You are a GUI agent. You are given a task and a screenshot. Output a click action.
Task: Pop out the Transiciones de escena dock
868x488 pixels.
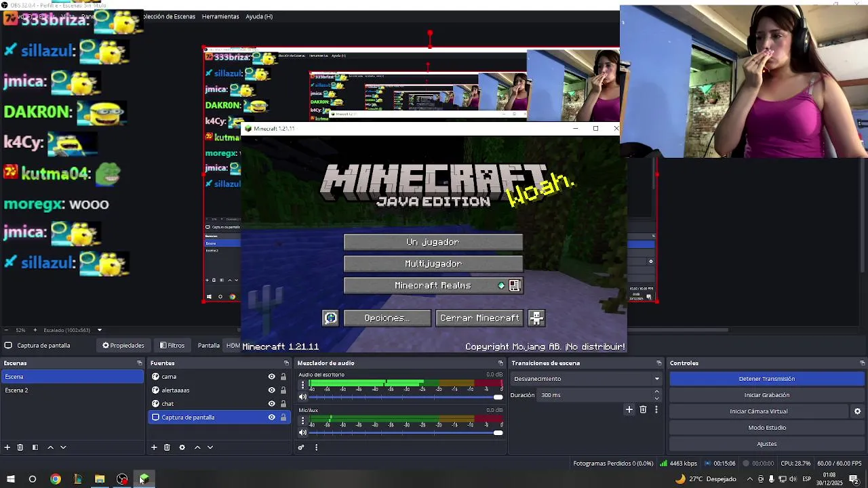[658, 363]
